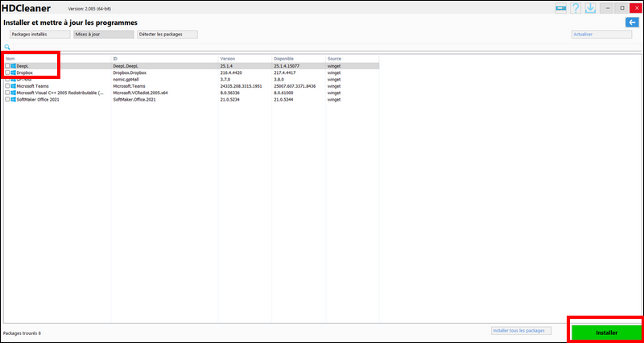Click version 21.0.5234
The width and height of the screenshot is (644, 343).
click(x=230, y=99)
